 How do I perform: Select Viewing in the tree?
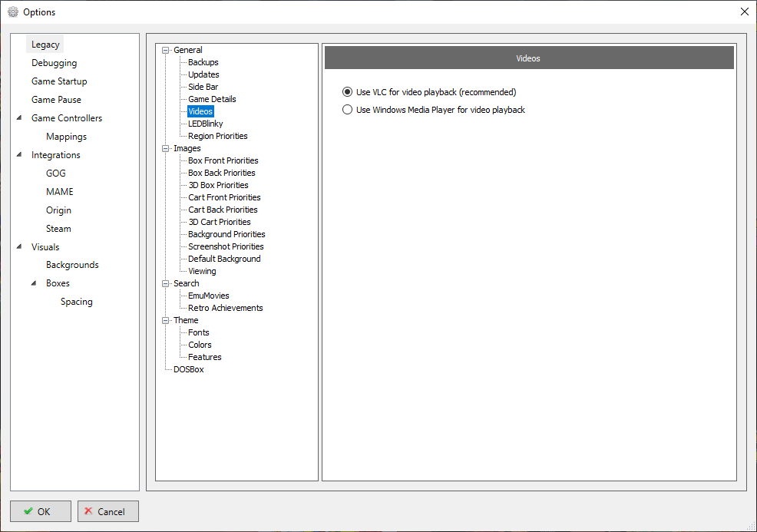click(202, 271)
